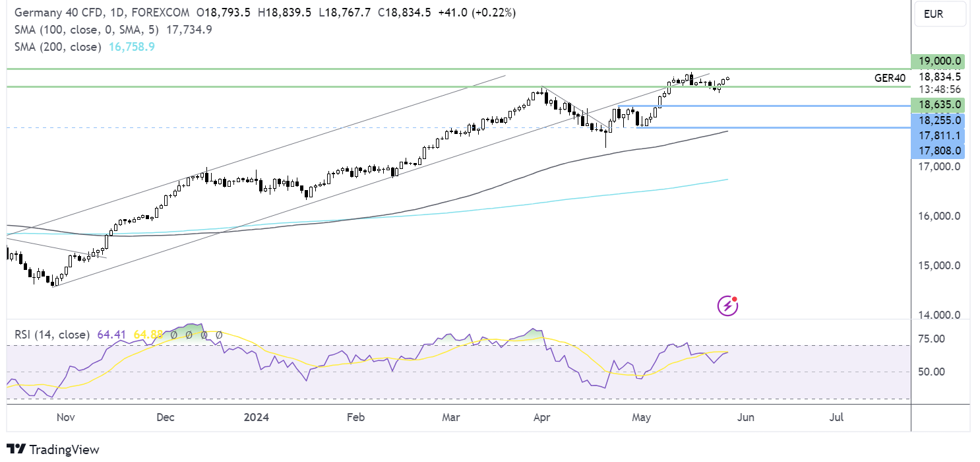Click the 18,255.0 blue price label
Viewport: 980px width, 462px height.
pyautogui.click(x=937, y=120)
